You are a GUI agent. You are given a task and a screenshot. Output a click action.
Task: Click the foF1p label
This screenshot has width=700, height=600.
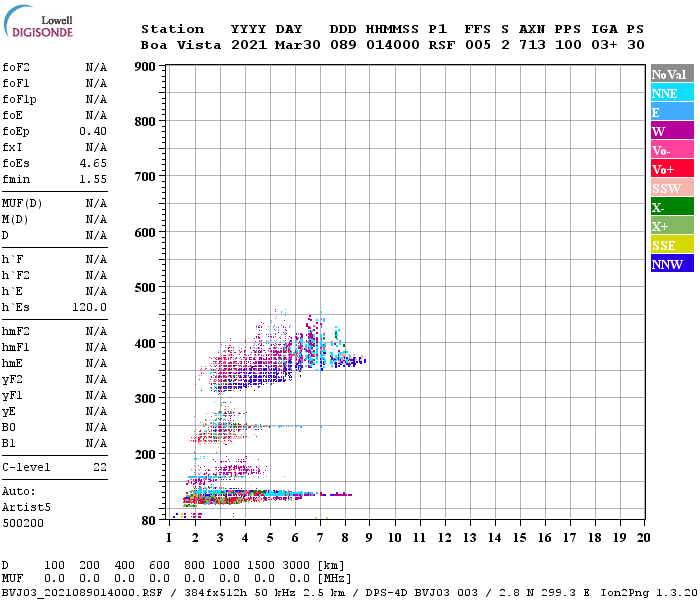[19, 100]
